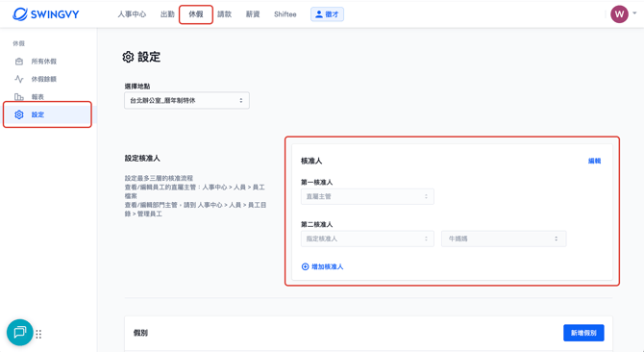The width and height of the screenshot is (644, 352).
Task: Open the 第二核准人 指定核准人 dropdown
Action: [367, 239]
